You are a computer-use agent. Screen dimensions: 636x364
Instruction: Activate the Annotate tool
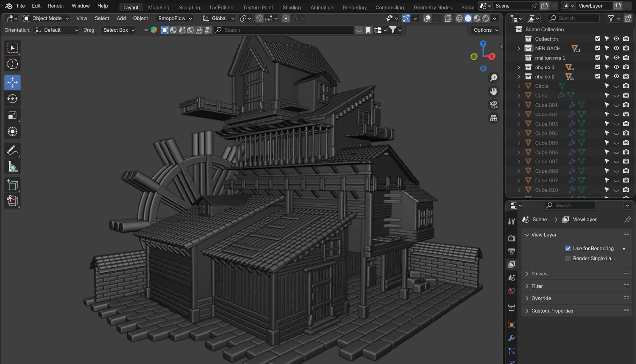click(x=12, y=150)
